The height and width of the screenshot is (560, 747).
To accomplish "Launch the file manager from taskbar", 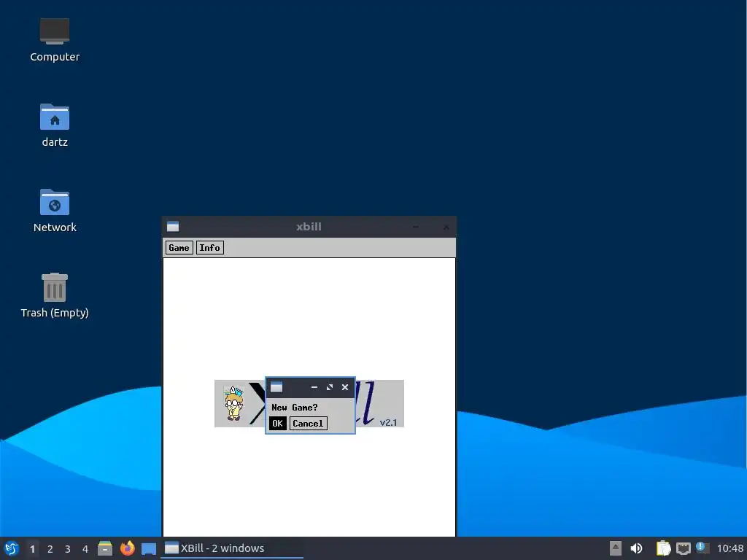I will (105, 548).
